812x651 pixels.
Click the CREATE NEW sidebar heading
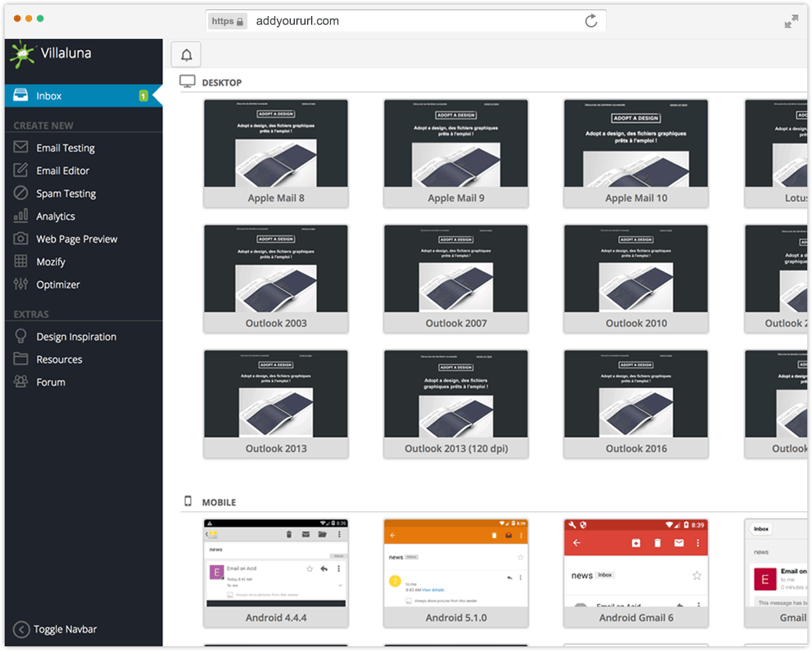(x=43, y=125)
